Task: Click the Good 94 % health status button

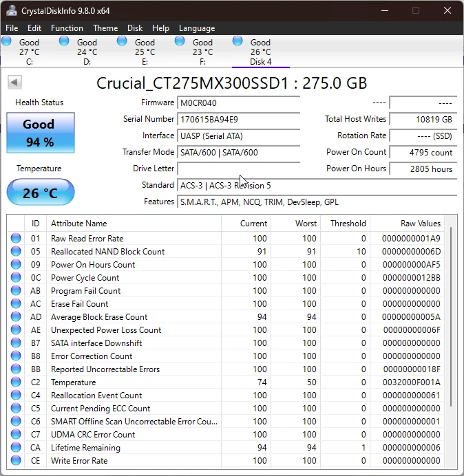Action: point(41,133)
